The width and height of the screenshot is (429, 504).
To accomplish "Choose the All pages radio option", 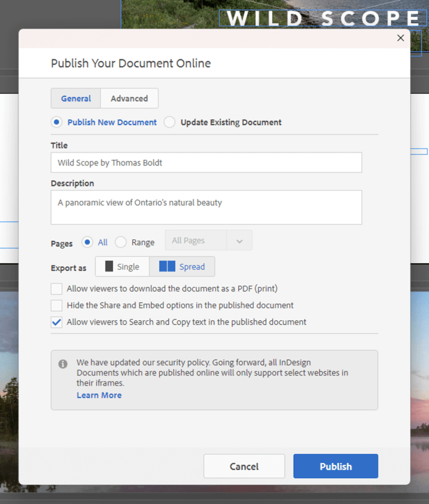I will coord(87,242).
